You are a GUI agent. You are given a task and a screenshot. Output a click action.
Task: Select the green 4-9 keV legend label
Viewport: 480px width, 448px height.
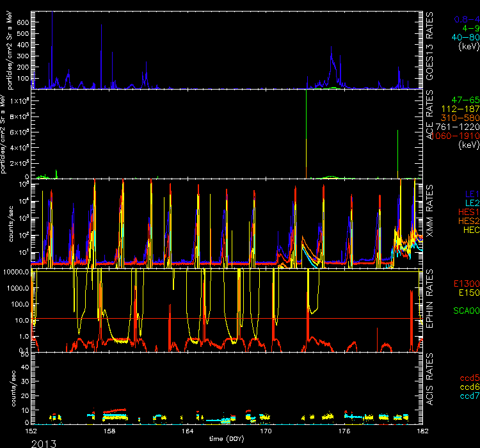469,28
